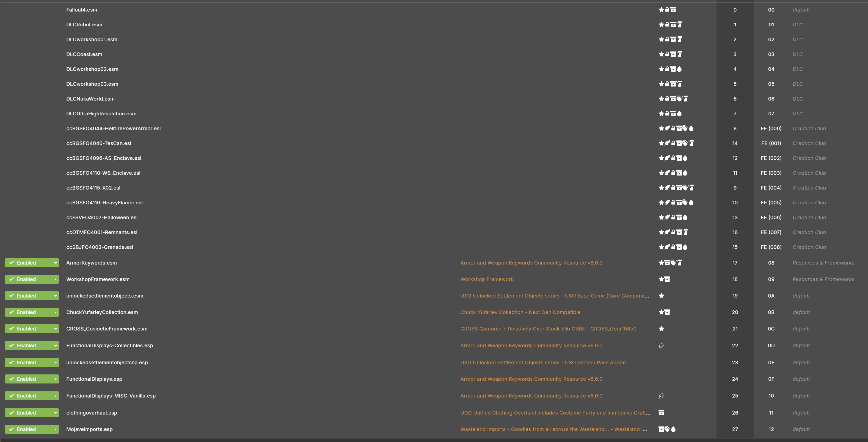Click the outlined feather icon on FunctionalDisplays-MISC-Vanilla.esp row
Viewport: 868px width, 442px height.
(x=661, y=396)
